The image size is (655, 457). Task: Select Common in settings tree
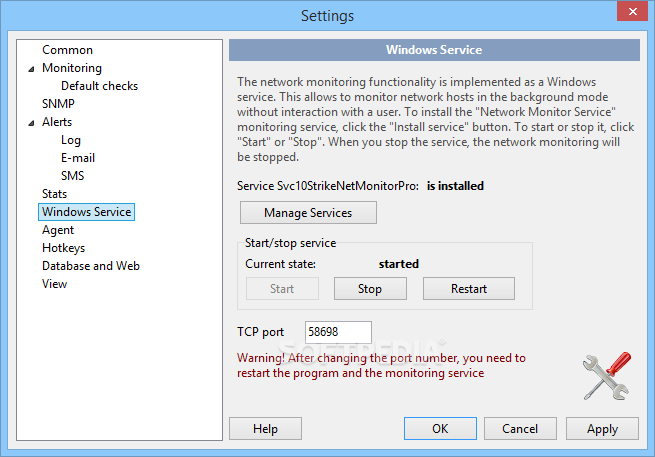click(x=67, y=50)
